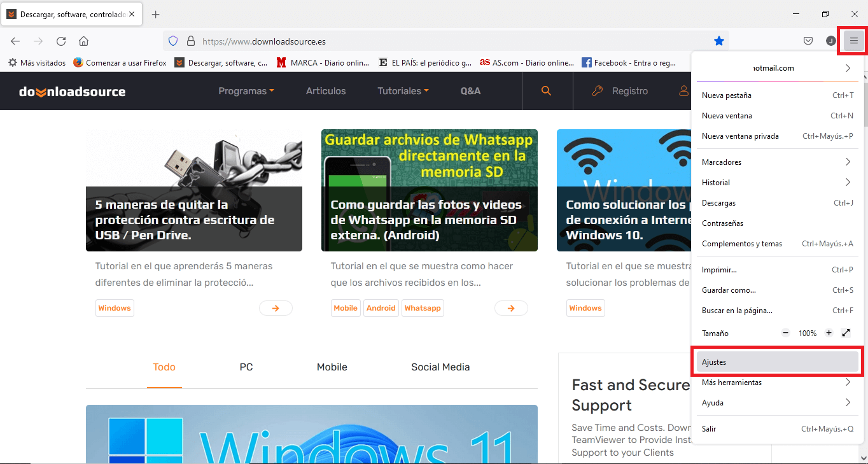Click Windows tag under USB article

tap(115, 308)
